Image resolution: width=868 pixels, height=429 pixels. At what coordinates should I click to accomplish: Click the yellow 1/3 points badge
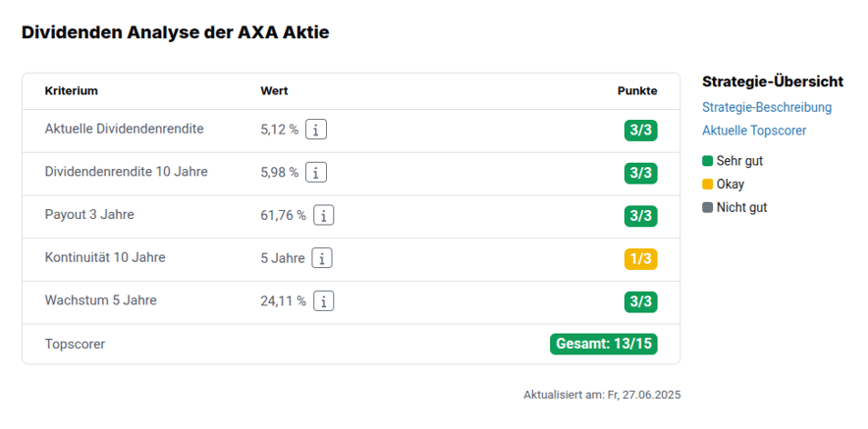[x=641, y=259]
